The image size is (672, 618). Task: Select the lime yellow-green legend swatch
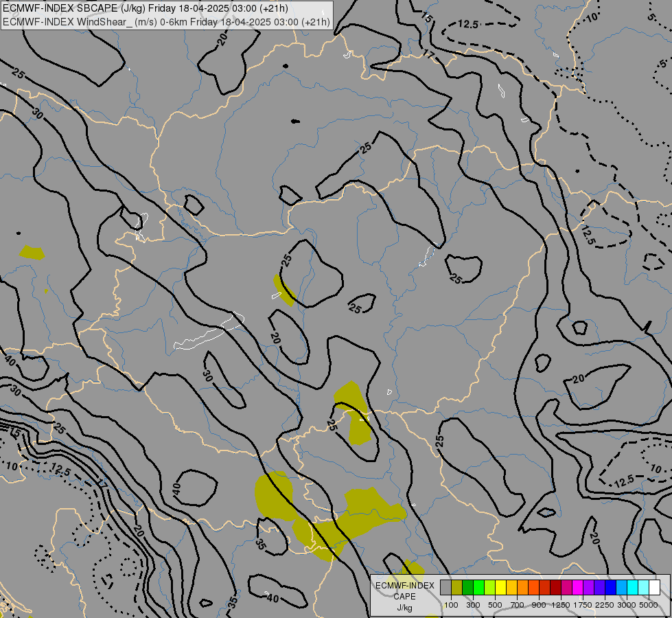[489, 587]
